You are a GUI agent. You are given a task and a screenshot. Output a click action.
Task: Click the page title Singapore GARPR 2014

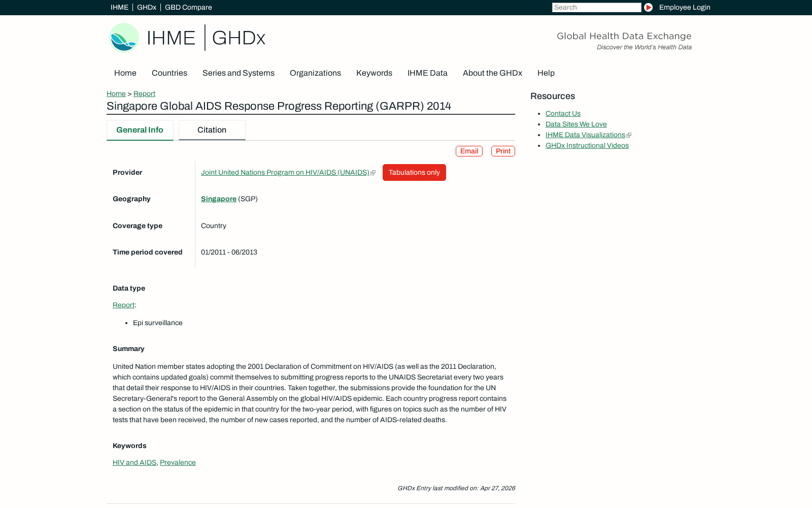(279, 106)
